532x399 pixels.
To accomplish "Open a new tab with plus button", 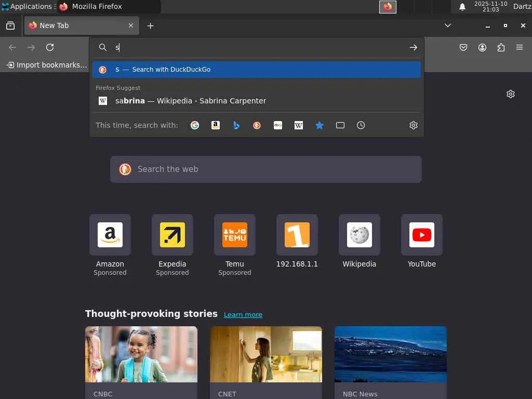I will pyautogui.click(x=150, y=26).
